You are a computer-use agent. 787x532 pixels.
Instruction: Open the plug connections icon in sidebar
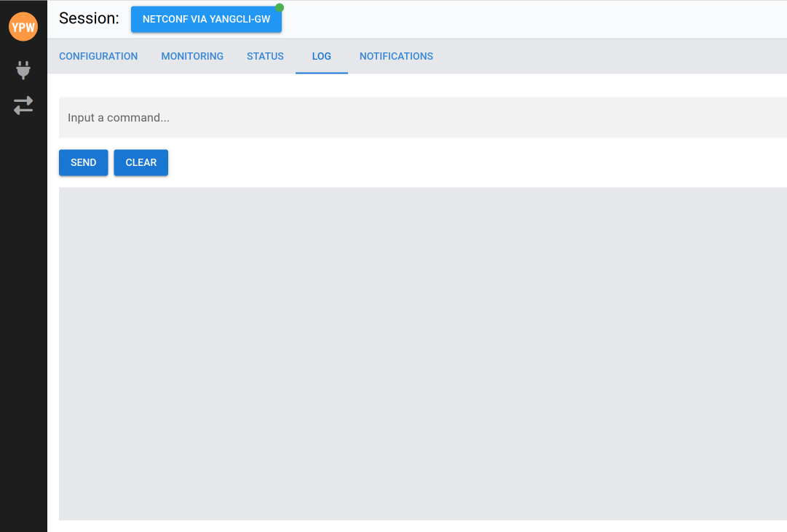23,70
